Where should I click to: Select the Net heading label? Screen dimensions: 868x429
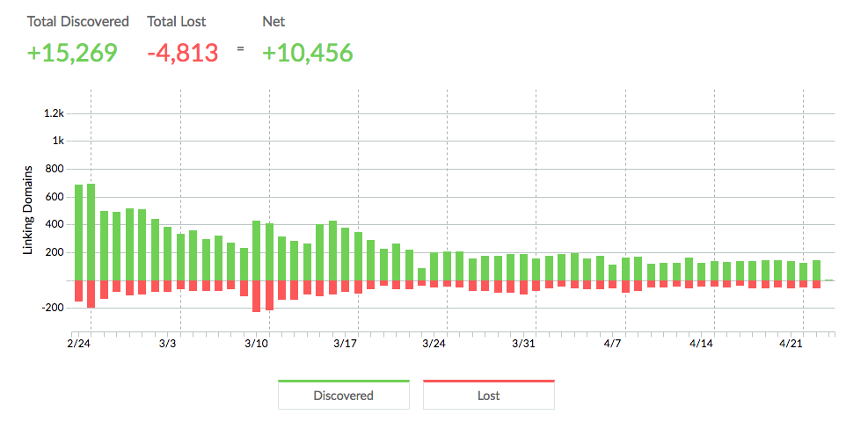(x=274, y=21)
